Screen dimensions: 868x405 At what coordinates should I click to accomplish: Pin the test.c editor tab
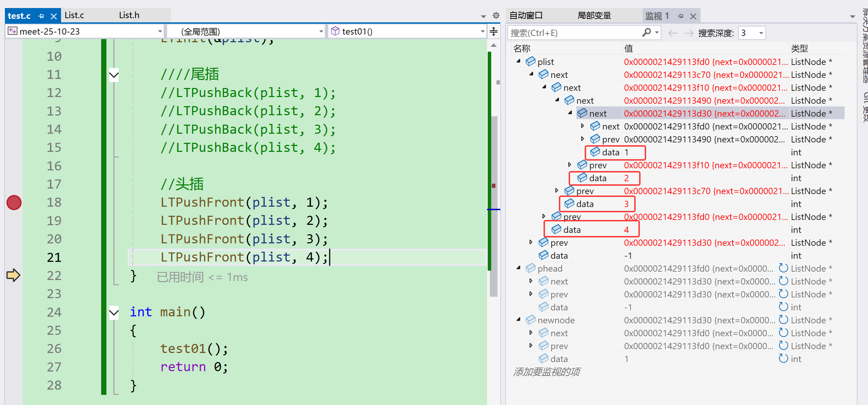[41, 16]
